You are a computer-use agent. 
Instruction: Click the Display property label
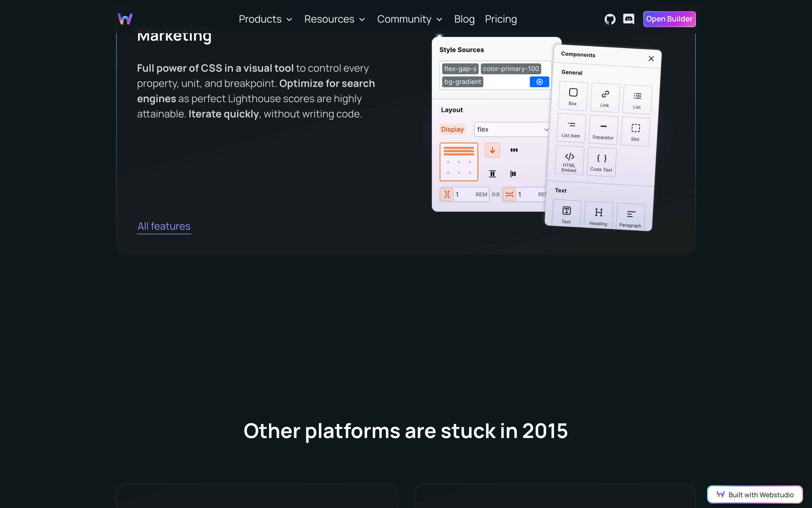(x=452, y=129)
